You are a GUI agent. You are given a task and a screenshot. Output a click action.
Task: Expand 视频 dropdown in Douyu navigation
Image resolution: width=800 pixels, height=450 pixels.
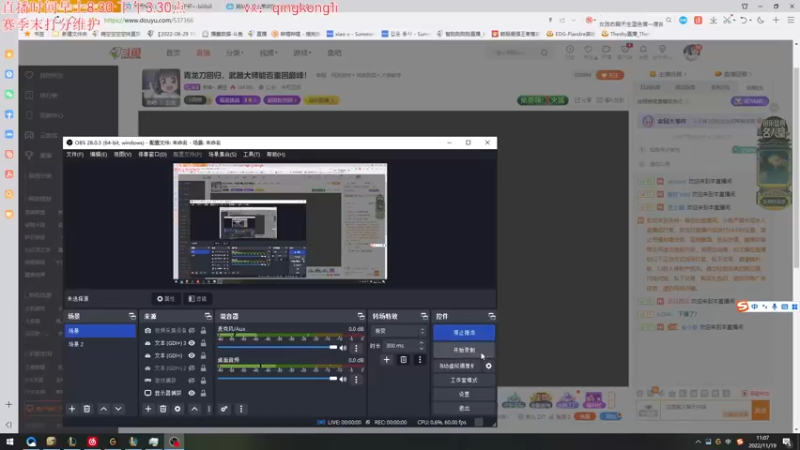pyautogui.click(x=268, y=53)
